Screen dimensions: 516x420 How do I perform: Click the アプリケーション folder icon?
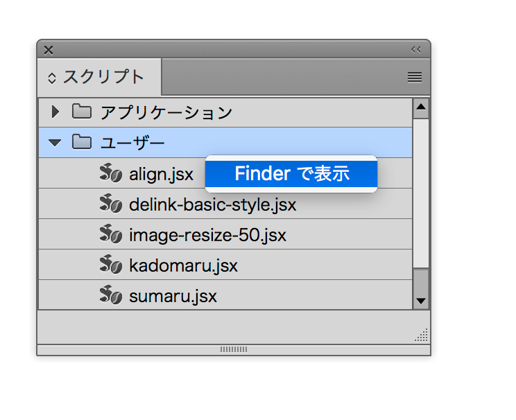pos(82,111)
